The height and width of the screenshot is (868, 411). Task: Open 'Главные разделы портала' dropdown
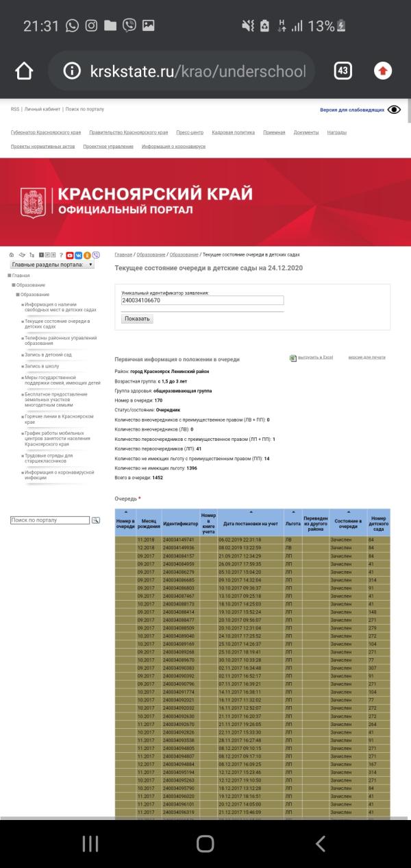[x=52, y=265]
